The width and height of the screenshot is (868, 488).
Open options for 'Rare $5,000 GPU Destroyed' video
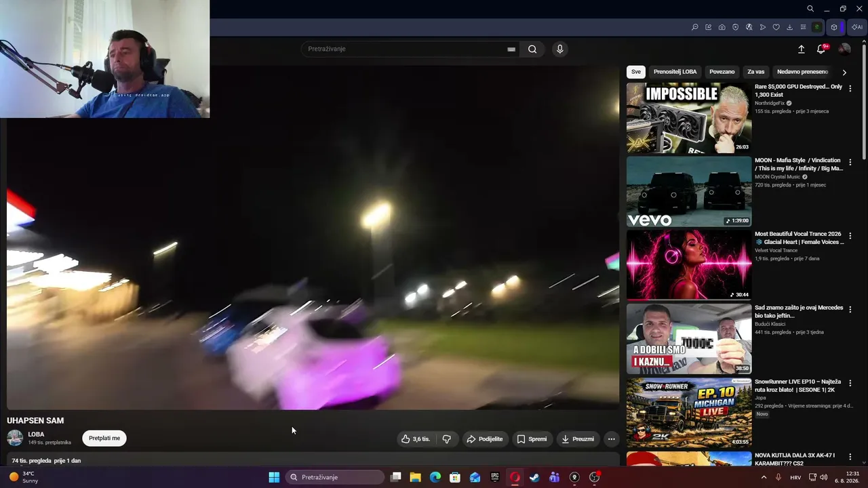[850, 89]
